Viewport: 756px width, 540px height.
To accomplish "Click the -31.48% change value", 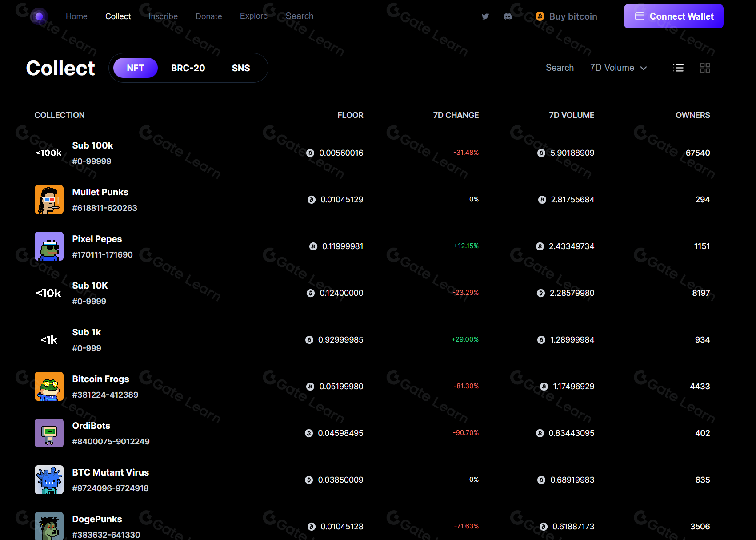I will [466, 153].
